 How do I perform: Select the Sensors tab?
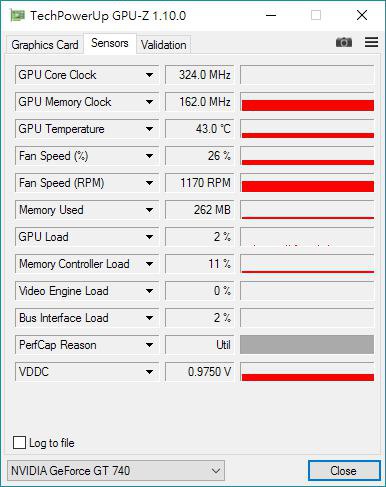tap(110, 43)
